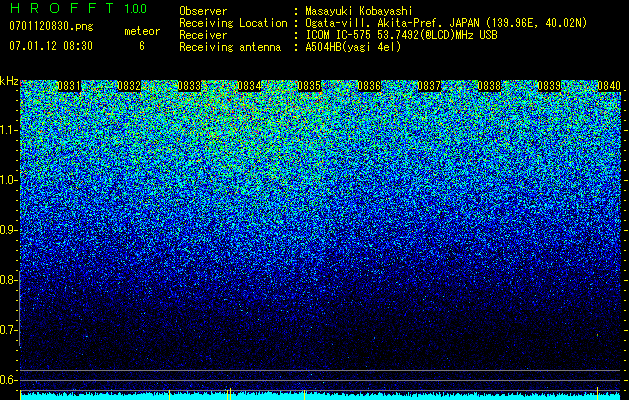Click the cyan signal level strip at bottom
This screenshot has width=629, height=400.
coord(320,397)
